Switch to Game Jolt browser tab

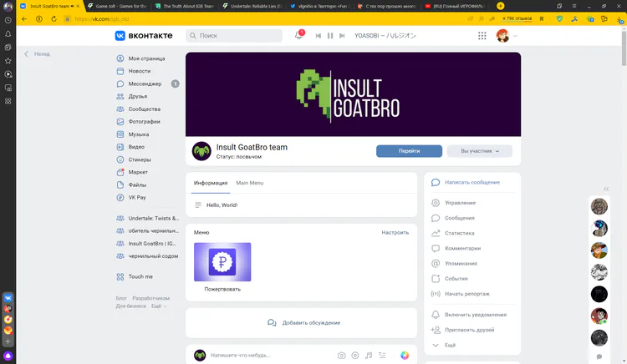[118, 6]
